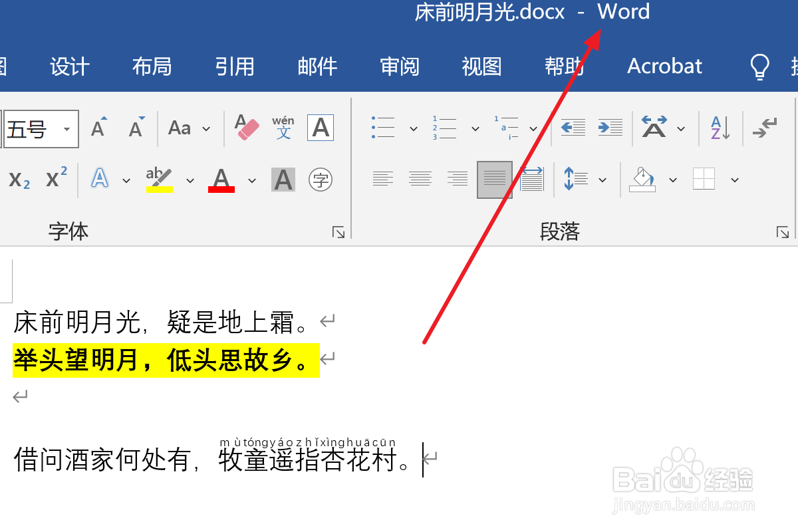798x532 pixels.
Task: Toggle subscript formatting
Action: click(18, 180)
